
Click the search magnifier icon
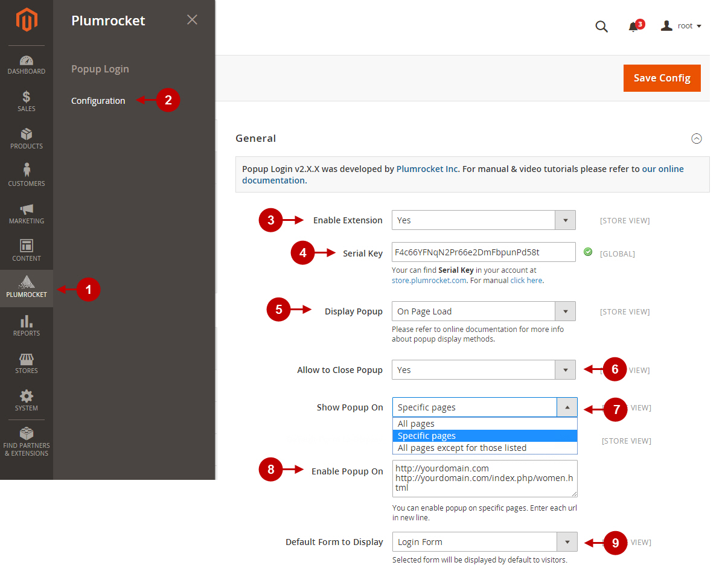601,27
